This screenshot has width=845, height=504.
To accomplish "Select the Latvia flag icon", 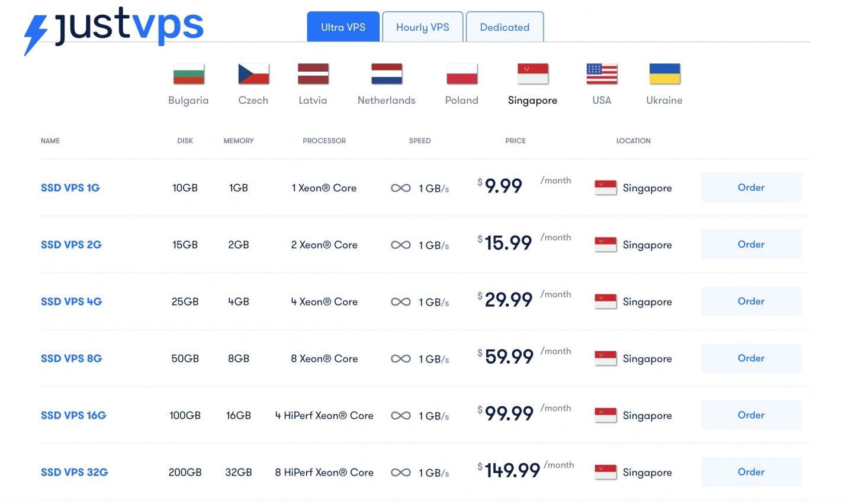I will tap(313, 74).
